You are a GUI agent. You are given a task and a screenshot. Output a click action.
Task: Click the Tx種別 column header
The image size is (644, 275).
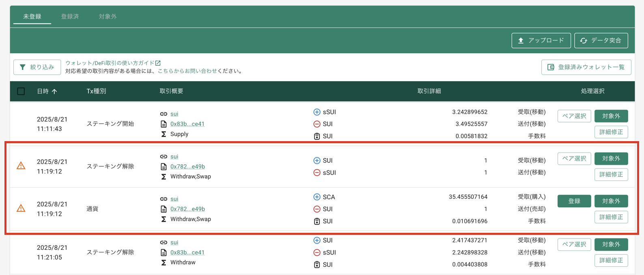point(96,91)
